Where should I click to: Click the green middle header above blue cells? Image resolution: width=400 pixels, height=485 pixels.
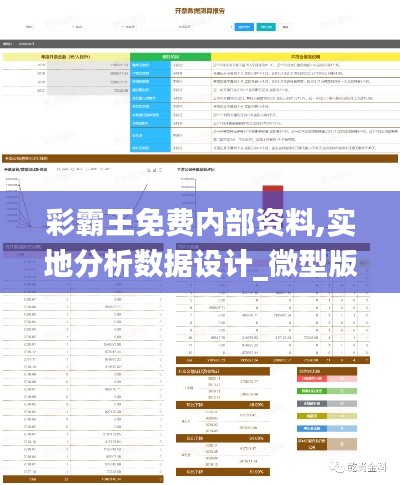[170, 57]
